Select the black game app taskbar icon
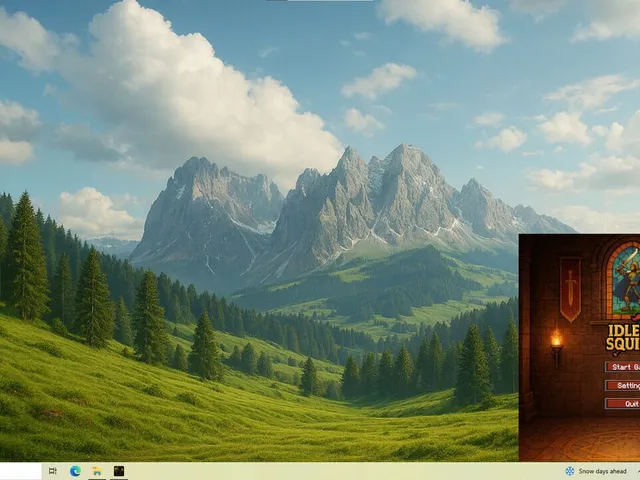 [119, 471]
